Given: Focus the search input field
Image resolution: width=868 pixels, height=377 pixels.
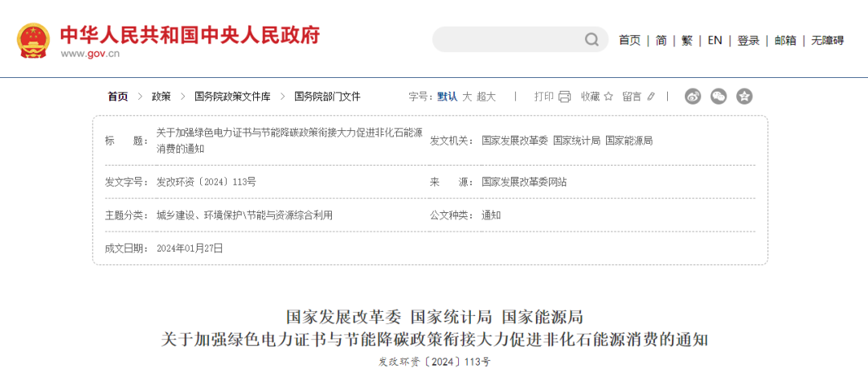Looking at the screenshot, I should 508,40.
